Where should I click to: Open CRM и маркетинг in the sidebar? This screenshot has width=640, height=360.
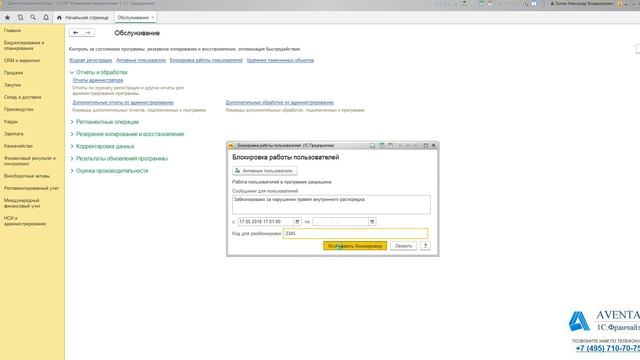coord(22,60)
